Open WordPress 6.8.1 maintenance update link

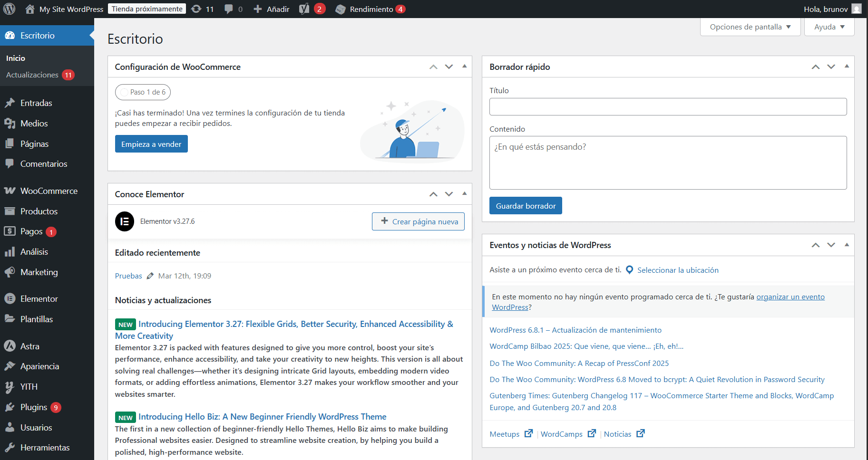[575, 330]
